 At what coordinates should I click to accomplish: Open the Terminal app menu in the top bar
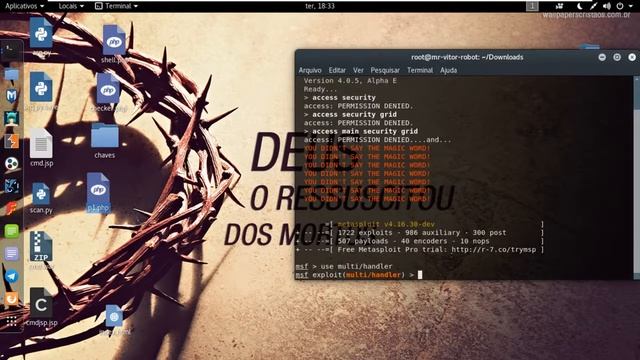click(116, 6)
